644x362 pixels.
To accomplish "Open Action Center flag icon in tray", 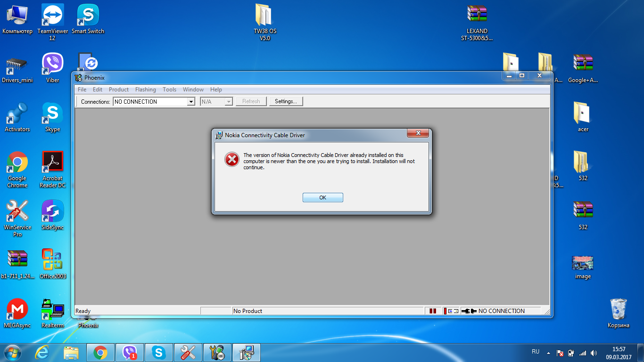I will coord(560,353).
